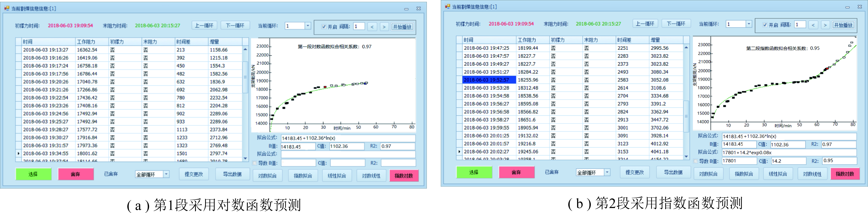Click the previous-step '<' button in right window
This screenshot has height=213, width=868.
[813, 25]
